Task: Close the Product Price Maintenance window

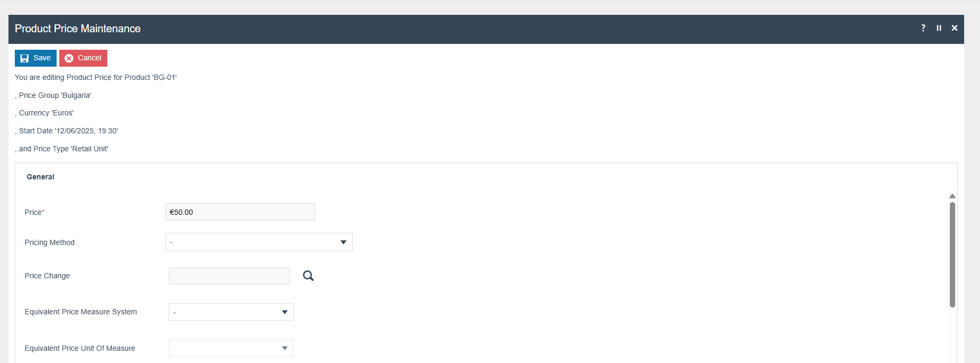Action: pyautogui.click(x=955, y=28)
